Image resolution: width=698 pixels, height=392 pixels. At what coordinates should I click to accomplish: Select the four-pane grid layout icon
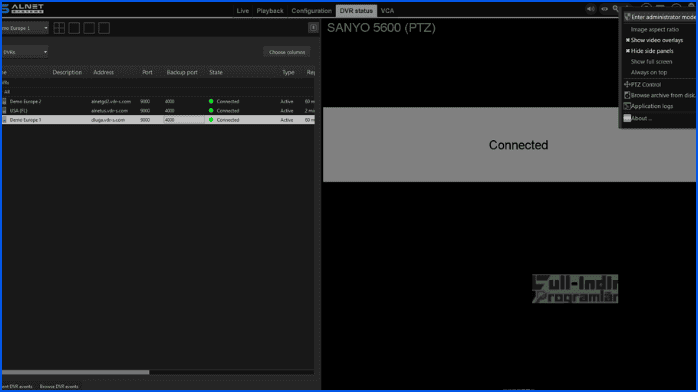[59, 28]
